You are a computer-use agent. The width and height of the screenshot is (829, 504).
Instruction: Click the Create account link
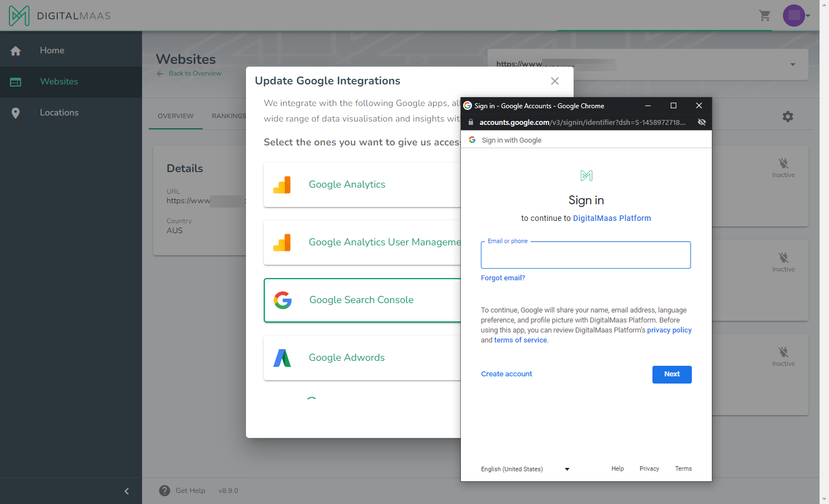[506, 374]
